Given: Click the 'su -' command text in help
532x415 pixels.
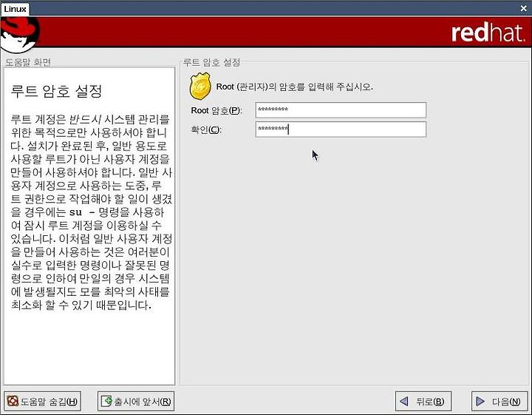Looking at the screenshot, I should click(81, 212).
